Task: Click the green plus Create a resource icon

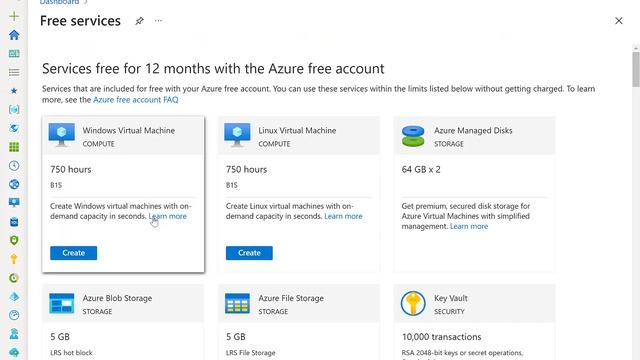Action: [14, 16]
